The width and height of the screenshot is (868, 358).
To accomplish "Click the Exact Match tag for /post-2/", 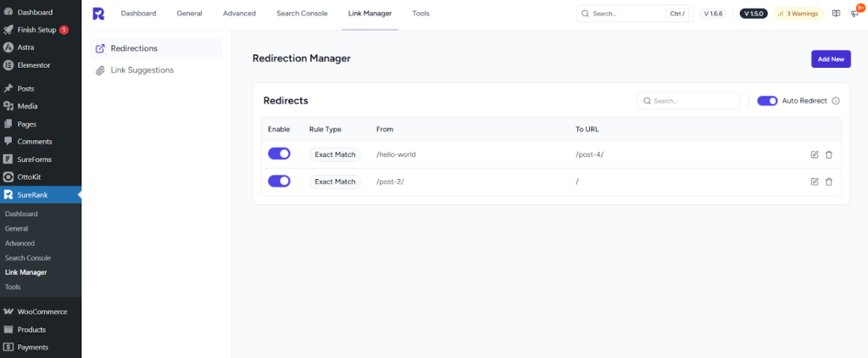I will tap(335, 182).
